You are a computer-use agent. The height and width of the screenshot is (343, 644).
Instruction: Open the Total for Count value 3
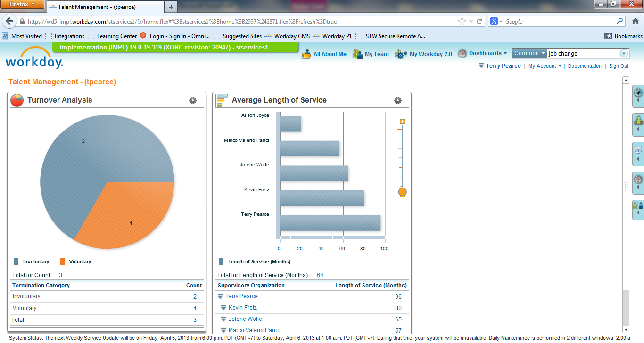tap(60, 275)
